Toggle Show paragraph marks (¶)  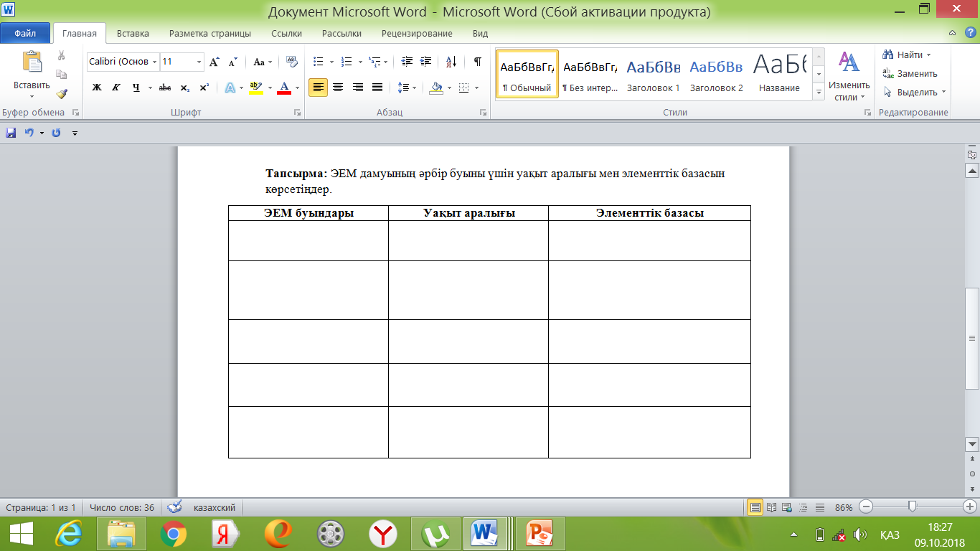point(477,62)
